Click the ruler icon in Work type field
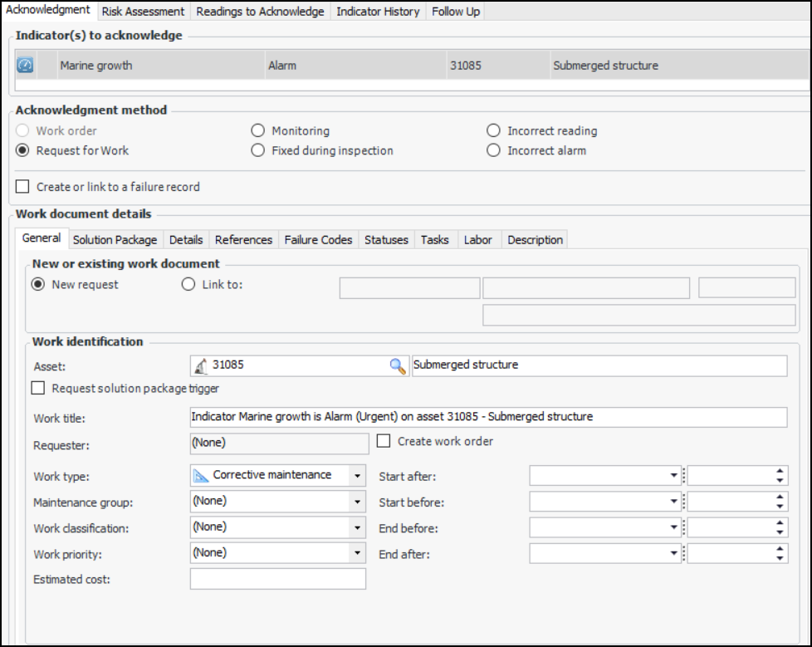812x647 pixels. (x=201, y=475)
